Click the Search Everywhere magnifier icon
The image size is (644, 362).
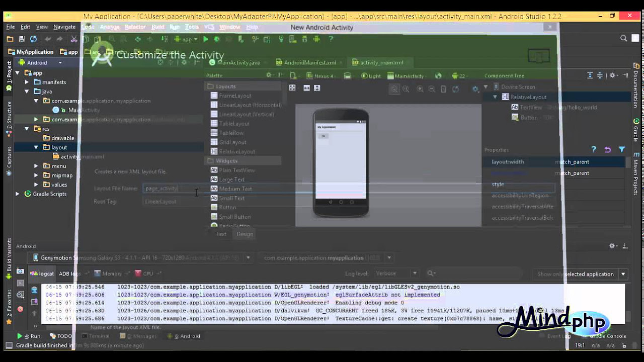624,38
